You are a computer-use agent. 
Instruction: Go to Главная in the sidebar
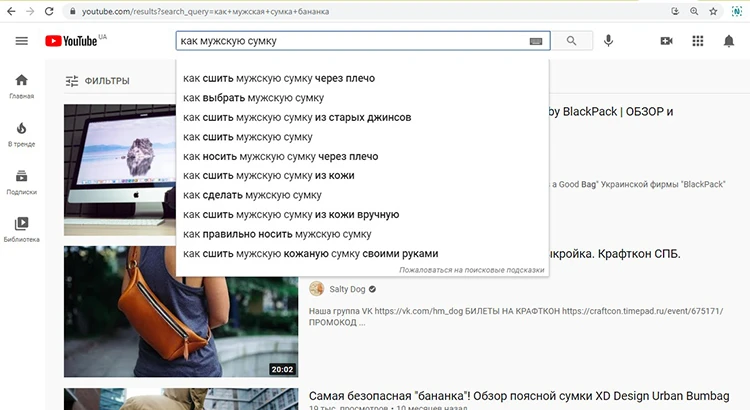(22, 86)
